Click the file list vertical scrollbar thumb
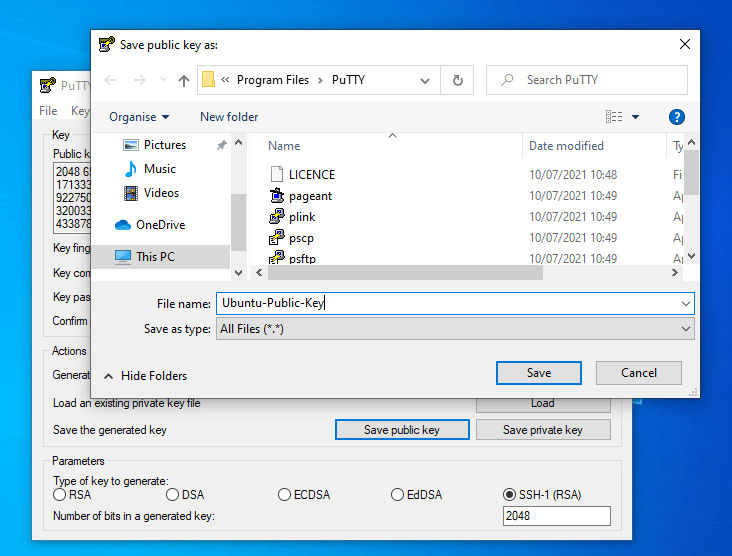Viewport: 732px width, 556px height. [x=692, y=173]
